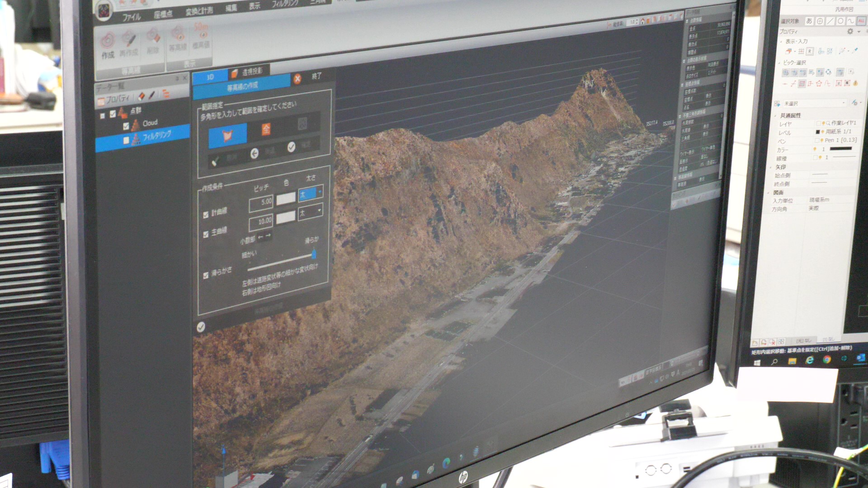Click the eraser icon in data list toolbar
Image resolution: width=868 pixels, height=488 pixels.
click(x=141, y=96)
